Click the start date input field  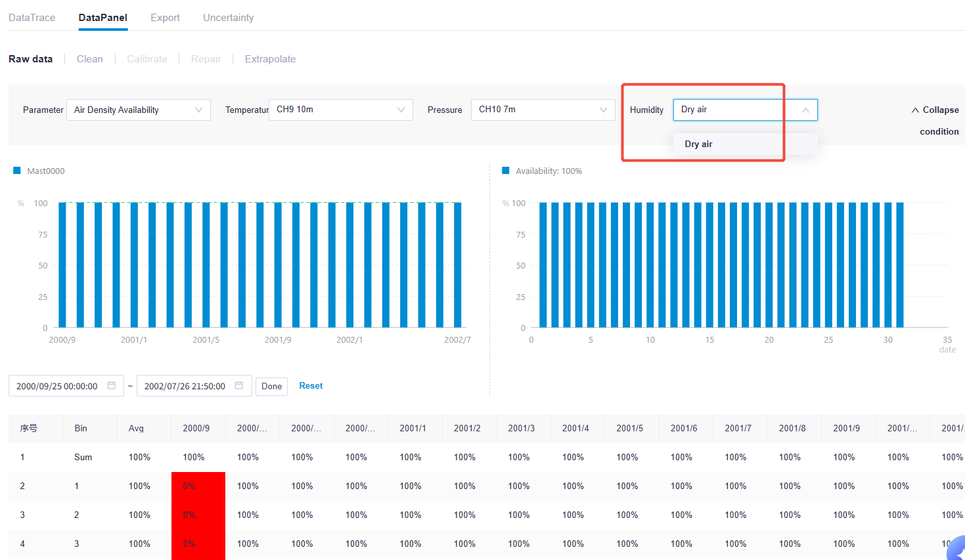[57, 386]
